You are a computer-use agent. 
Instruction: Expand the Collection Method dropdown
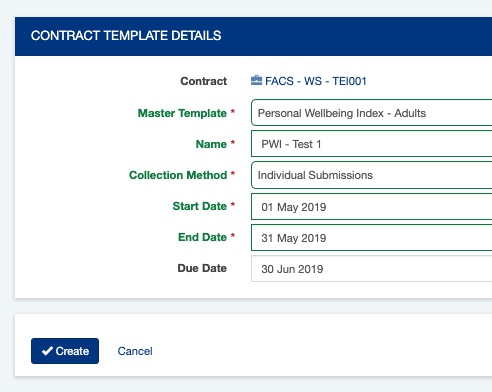pyautogui.click(x=371, y=175)
